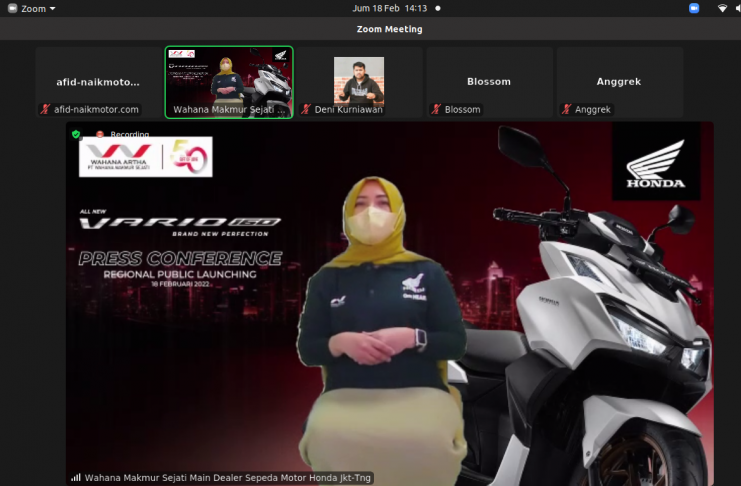The width and height of the screenshot is (741, 486).
Task: Click the Activities grid icon beside Zoom
Action: pos(10,8)
